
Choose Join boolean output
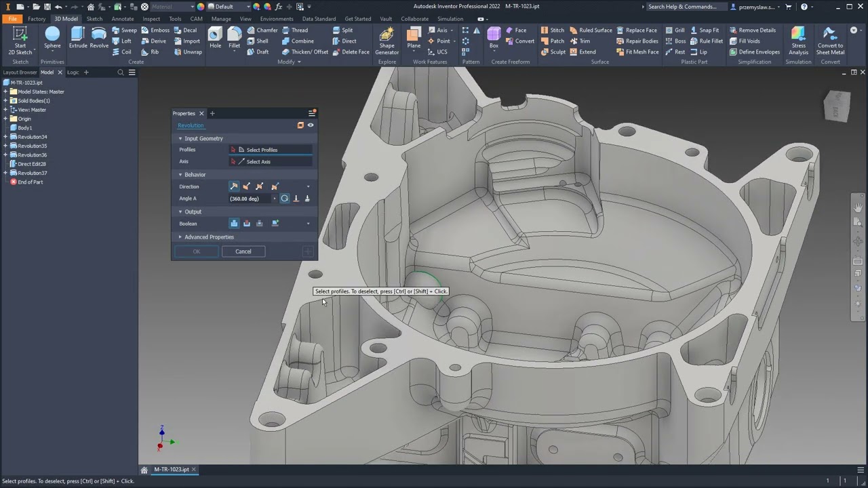[x=234, y=224]
